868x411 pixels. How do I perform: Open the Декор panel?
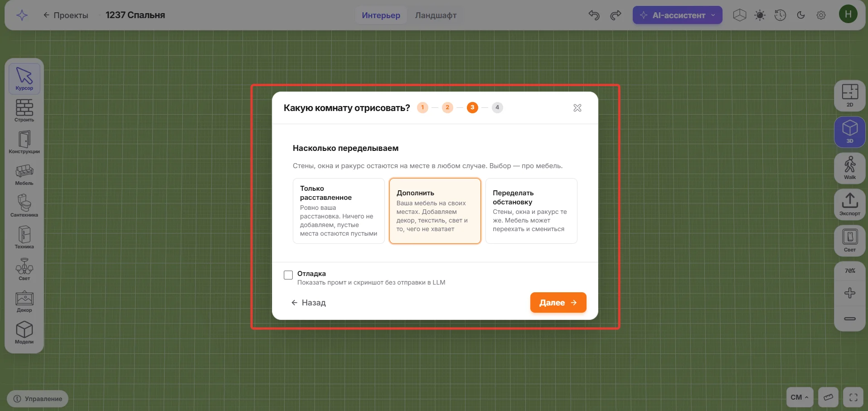pos(24,301)
